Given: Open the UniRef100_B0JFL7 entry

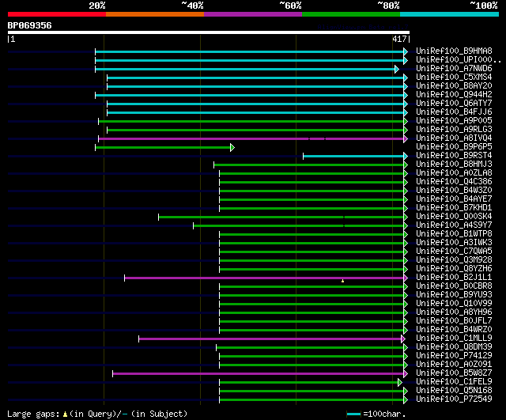Looking at the screenshot, I should pyautogui.click(x=454, y=321).
